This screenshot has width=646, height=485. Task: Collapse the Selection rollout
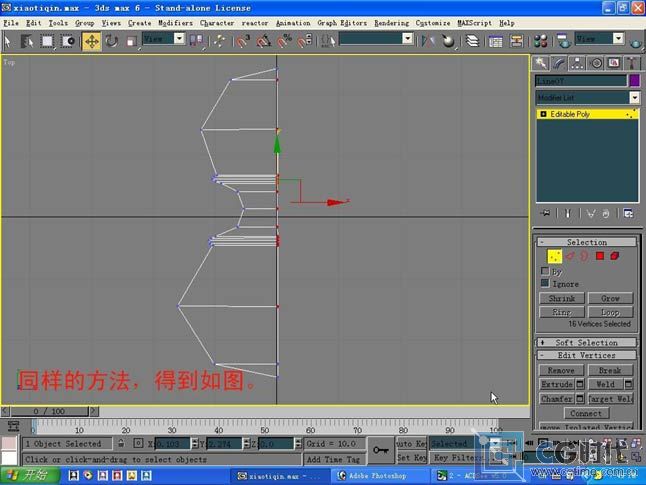click(587, 242)
